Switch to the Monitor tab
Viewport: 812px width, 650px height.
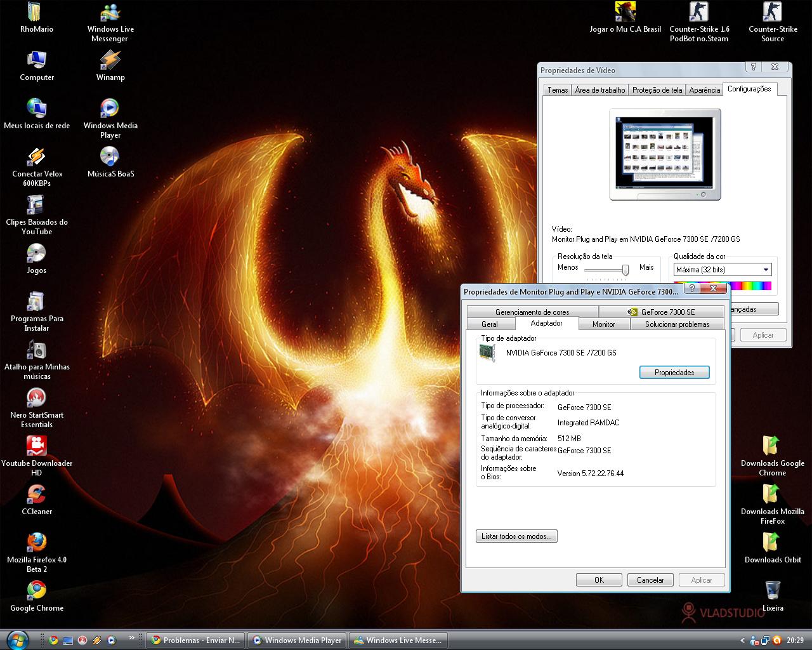tap(603, 324)
